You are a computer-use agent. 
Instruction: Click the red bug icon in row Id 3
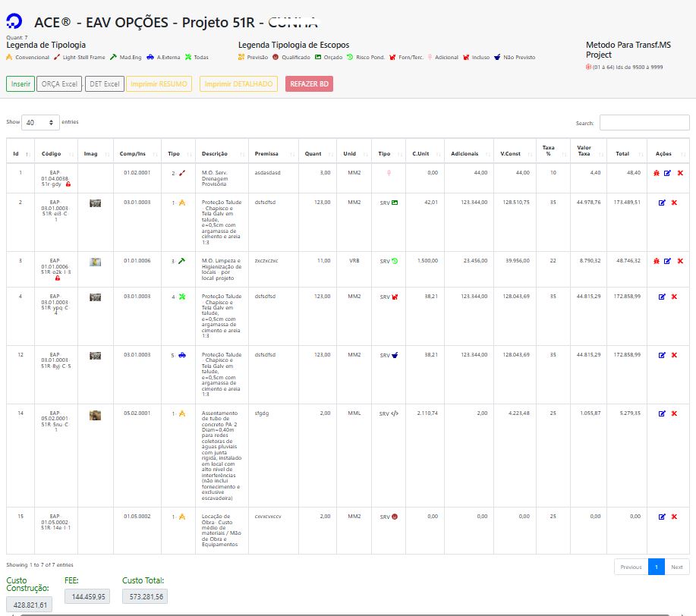(x=657, y=261)
